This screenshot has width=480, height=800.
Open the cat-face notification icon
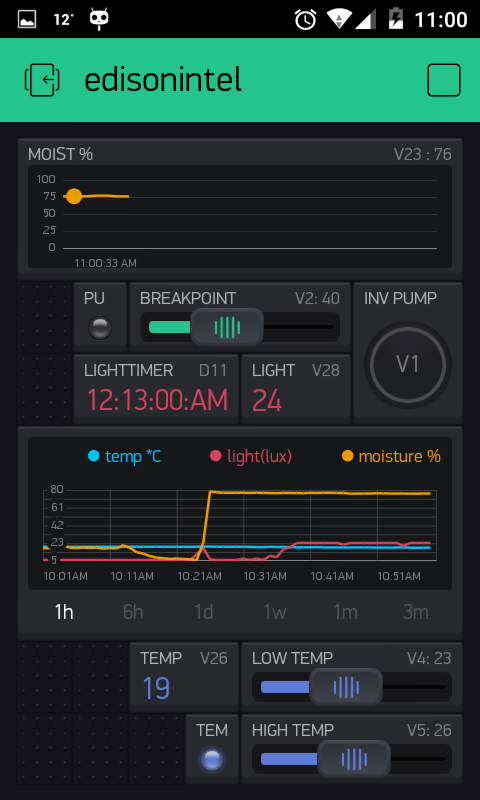tap(99, 19)
